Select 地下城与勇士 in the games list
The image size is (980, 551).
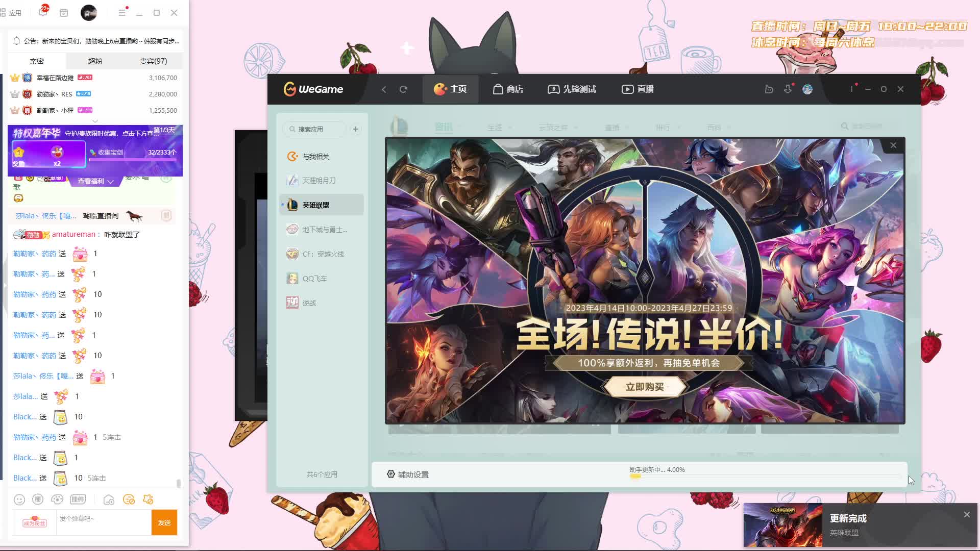click(x=321, y=230)
